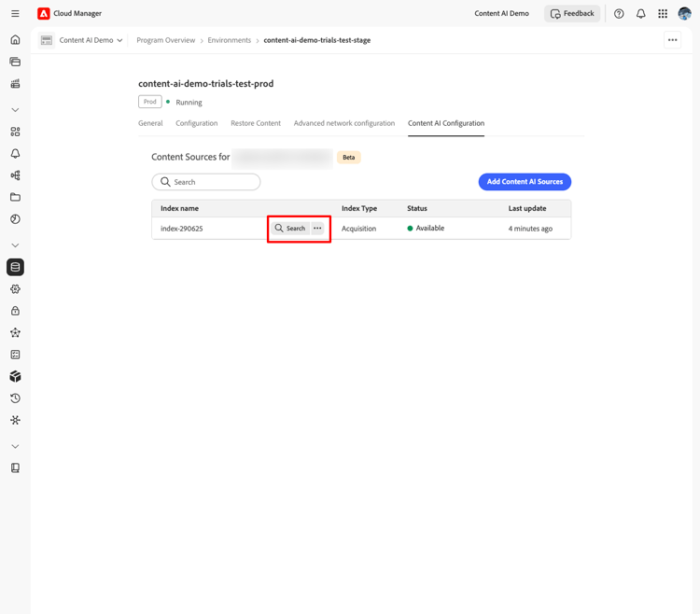This screenshot has height=614, width=700.
Task: Switch to the Configuration tab
Action: pyautogui.click(x=196, y=123)
